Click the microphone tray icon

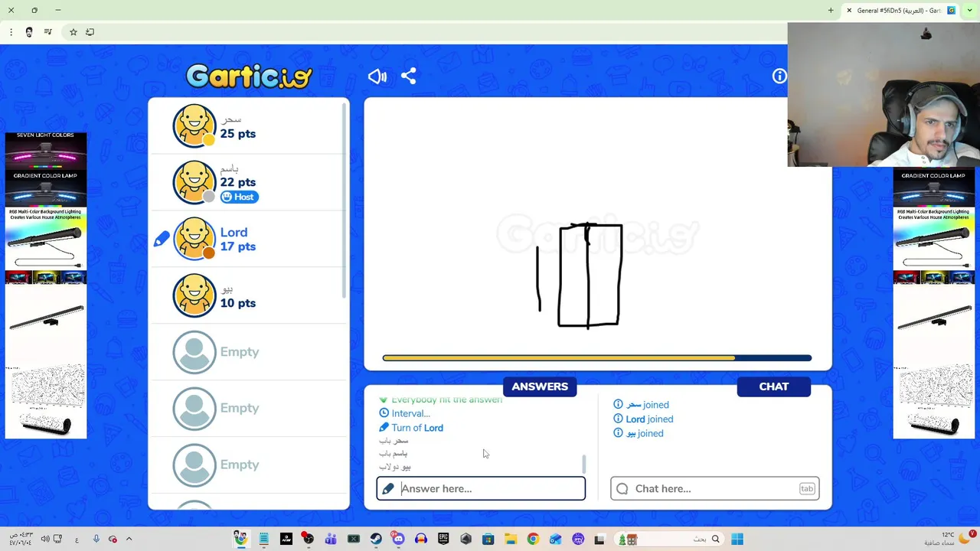point(96,539)
